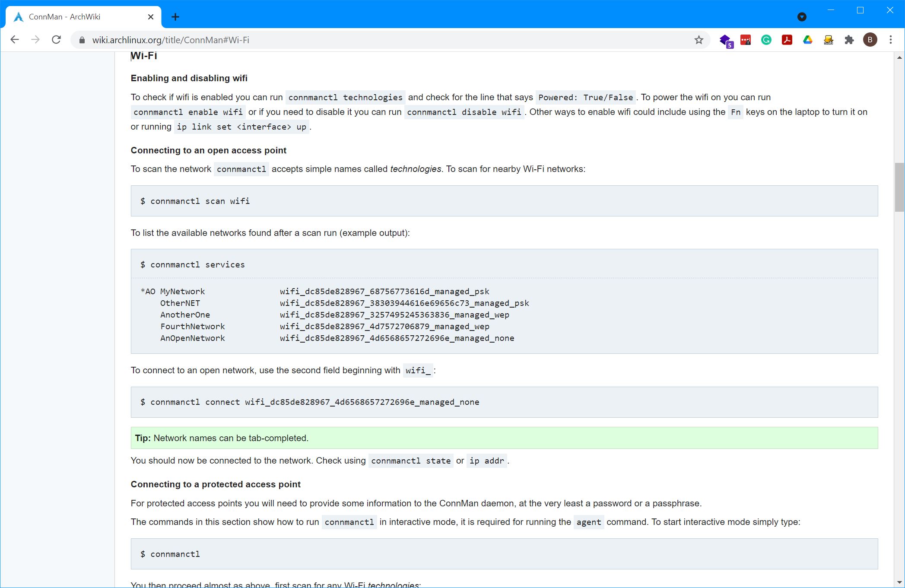This screenshot has width=905, height=588.
Task: Click the OtherNET row in services output
Action: pos(344,303)
